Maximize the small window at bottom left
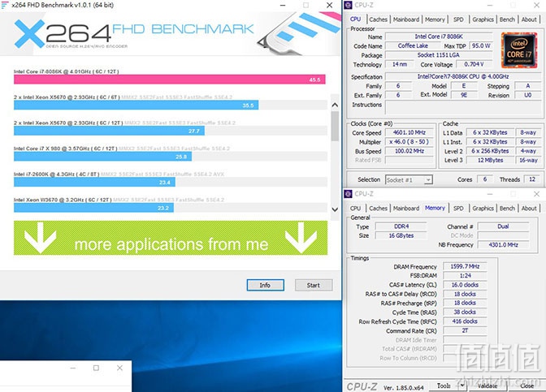Image resolution: width=546 pixels, height=392 pixels. click(96, 368)
